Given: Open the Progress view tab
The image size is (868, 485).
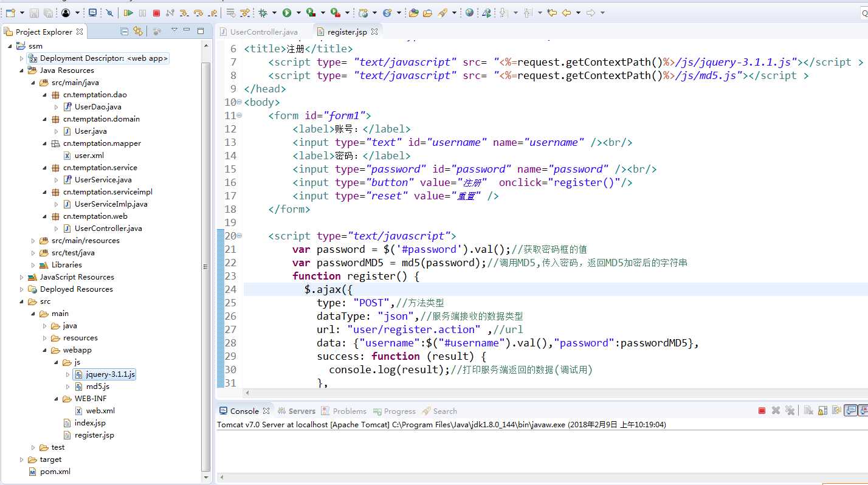Looking at the screenshot, I should 394,411.
